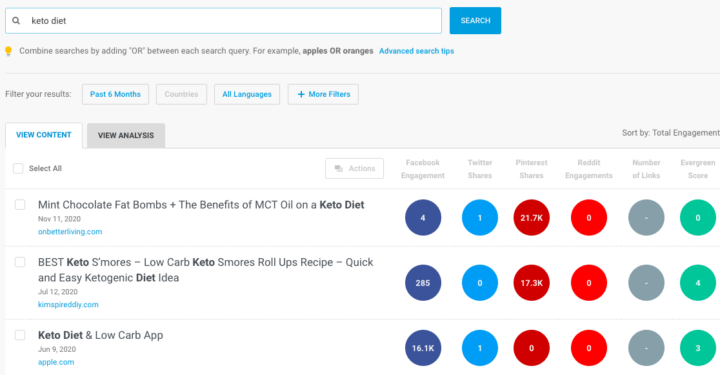The height and width of the screenshot is (375, 720).
Task: Click the blue Search button
Action: [475, 21]
